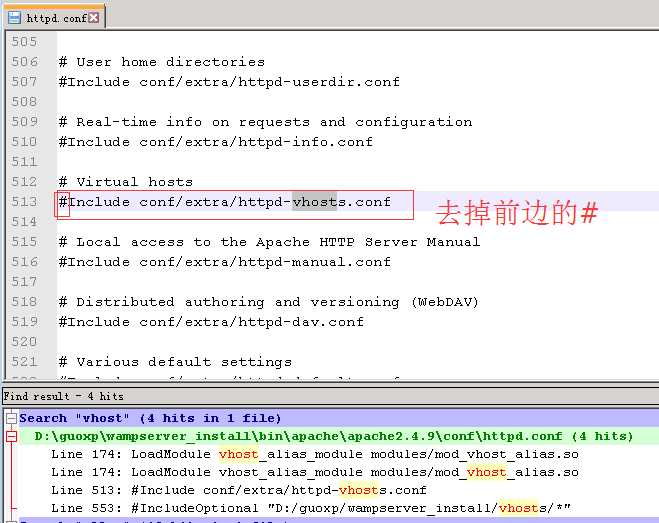
Task: Click the '# Various default settings' comment
Action: click(175, 362)
